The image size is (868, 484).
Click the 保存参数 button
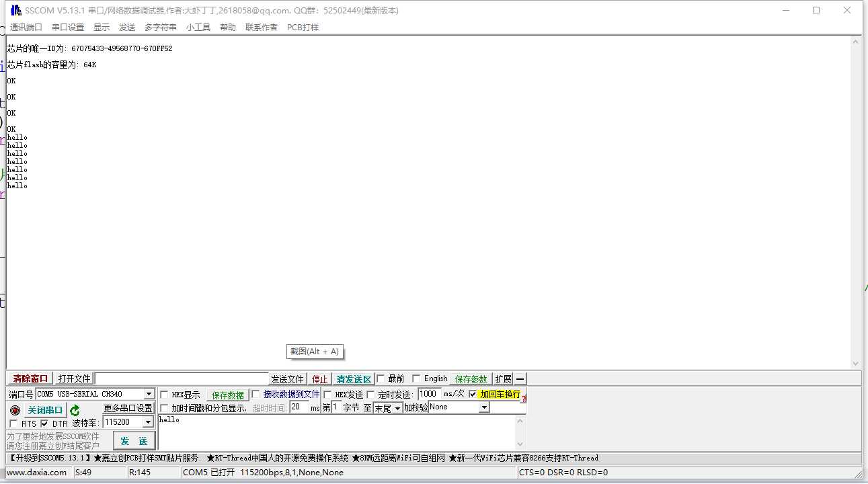point(471,379)
